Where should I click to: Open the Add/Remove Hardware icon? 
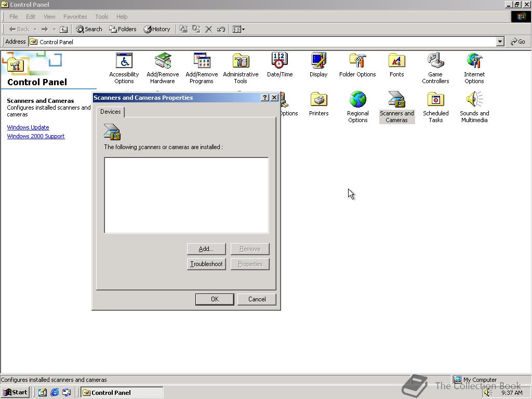point(163,68)
